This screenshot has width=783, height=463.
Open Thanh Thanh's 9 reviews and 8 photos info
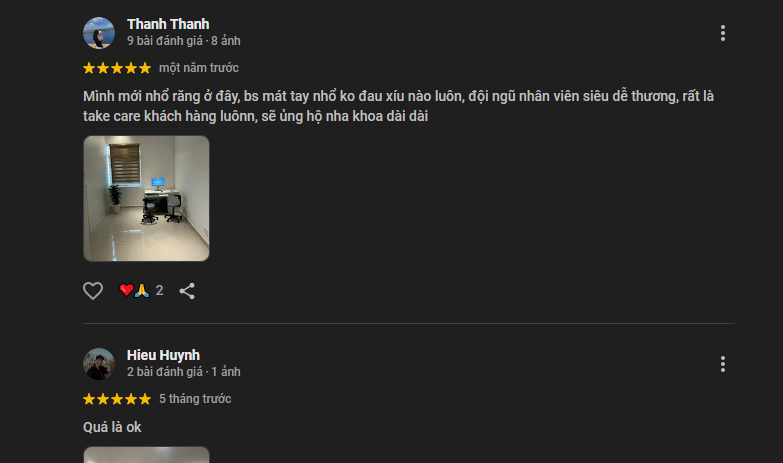pyautogui.click(x=184, y=41)
